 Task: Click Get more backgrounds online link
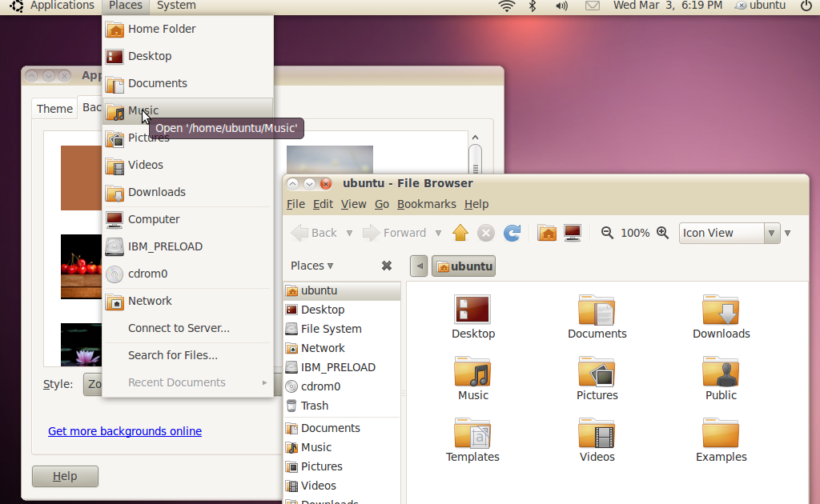125,431
